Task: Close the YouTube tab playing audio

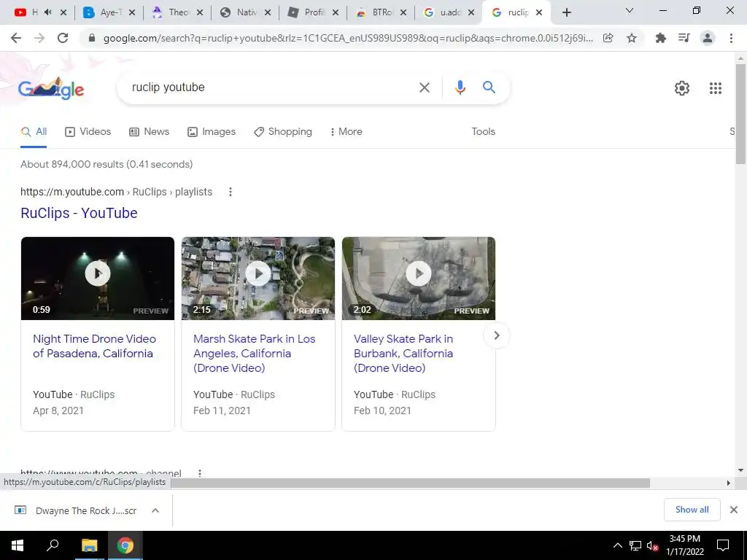Action: pos(63,13)
